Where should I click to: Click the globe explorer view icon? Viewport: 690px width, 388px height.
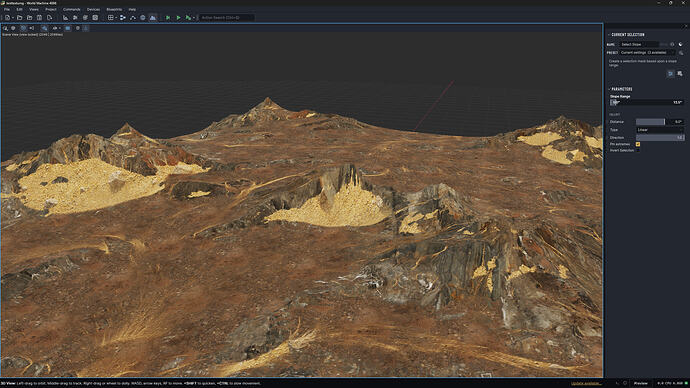pos(143,18)
